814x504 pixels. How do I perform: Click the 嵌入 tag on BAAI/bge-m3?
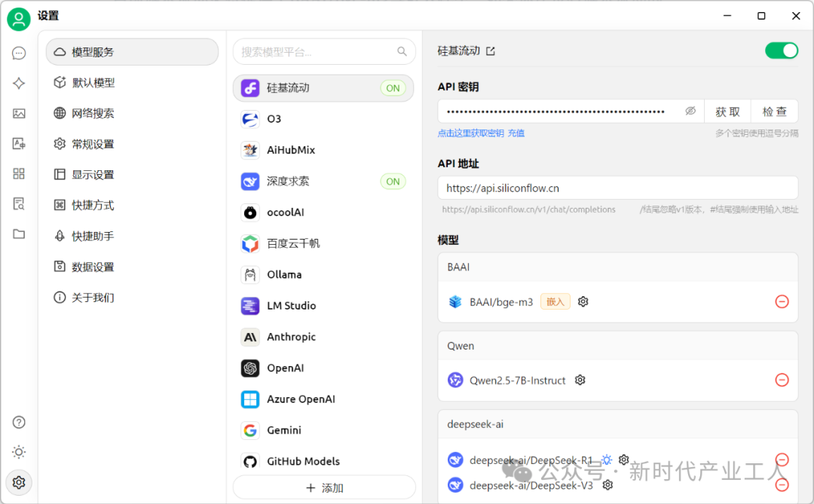[555, 301]
